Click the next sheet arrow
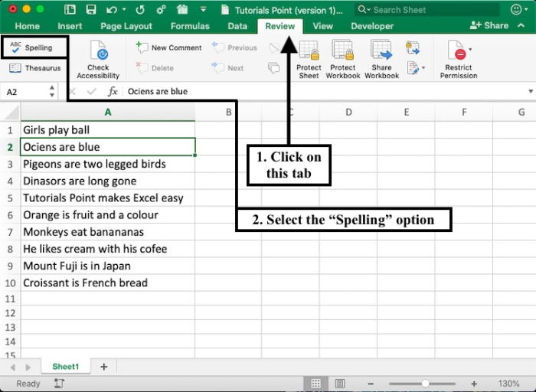 coord(28,367)
